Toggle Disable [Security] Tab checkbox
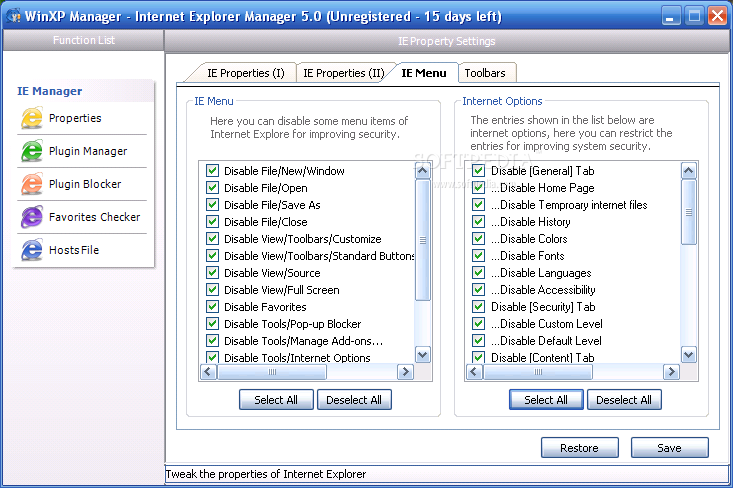The width and height of the screenshot is (733, 488). 478,307
